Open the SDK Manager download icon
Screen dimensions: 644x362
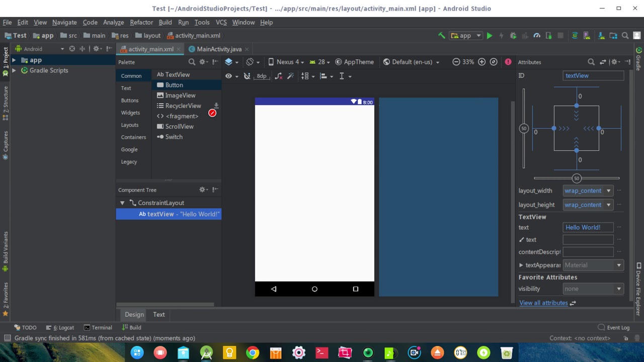click(601, 36)
